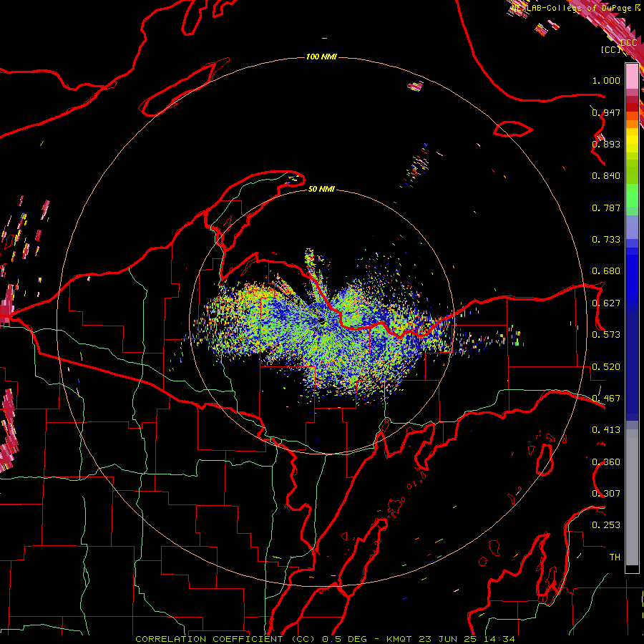Click the 0.307 scale label

[606, 494]
